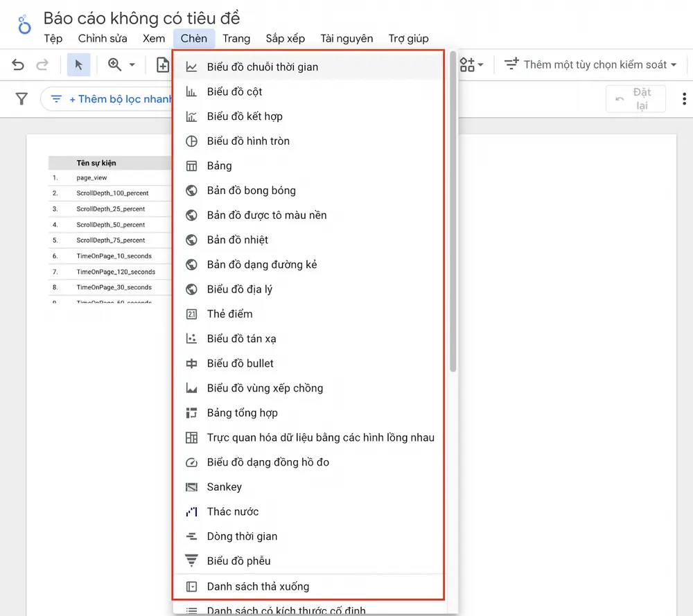Open the "Sắp xếp" menu

tap(286, 38)
